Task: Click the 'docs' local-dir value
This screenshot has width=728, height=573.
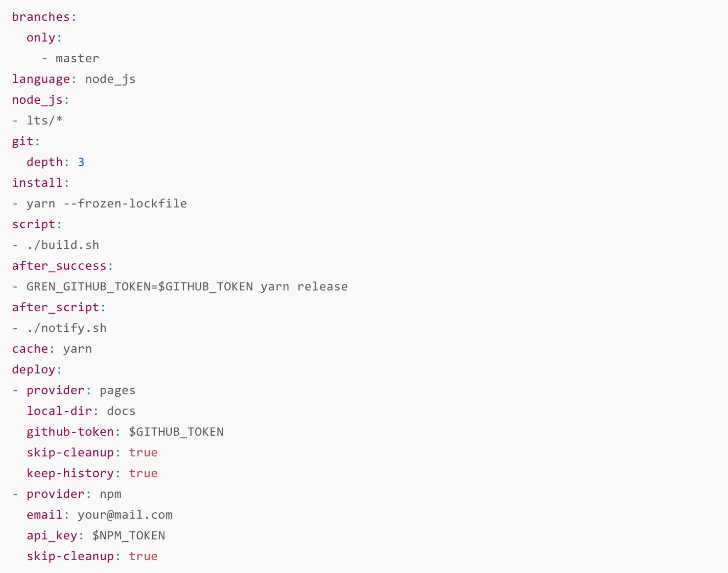Action: point(121,411)
